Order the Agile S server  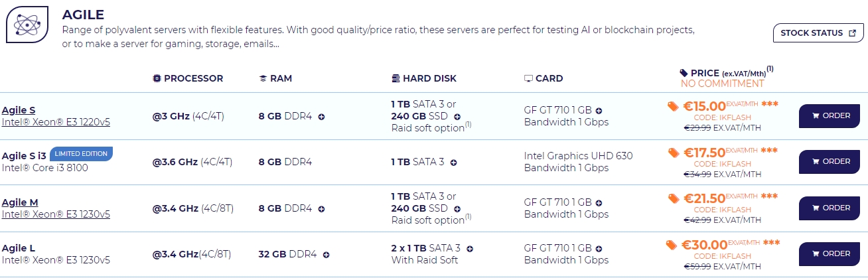[829, 115]
